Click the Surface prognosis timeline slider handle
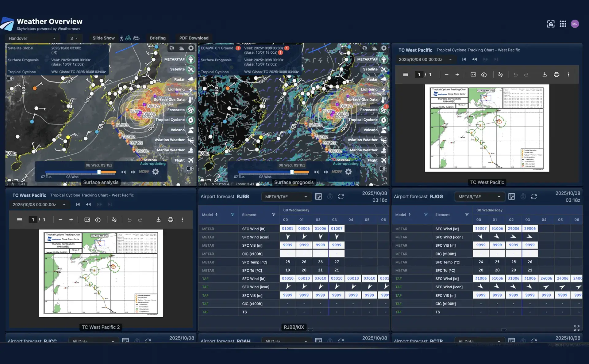 292,172
